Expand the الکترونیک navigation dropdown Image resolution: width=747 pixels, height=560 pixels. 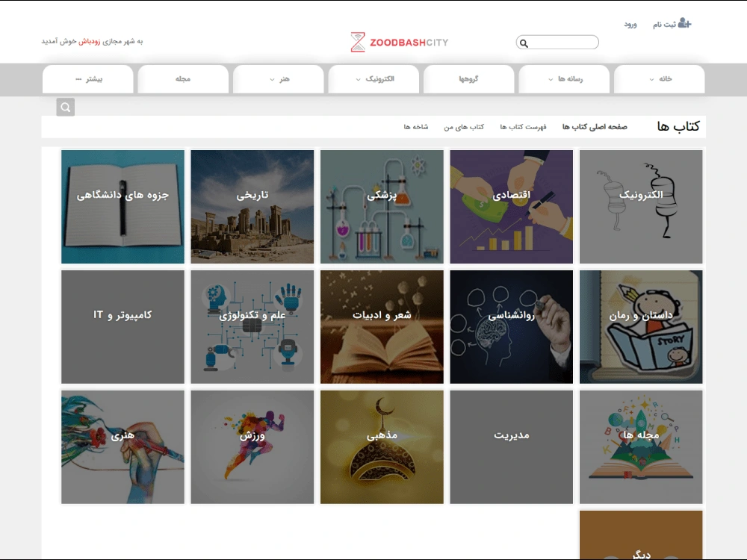pos(373,79)
